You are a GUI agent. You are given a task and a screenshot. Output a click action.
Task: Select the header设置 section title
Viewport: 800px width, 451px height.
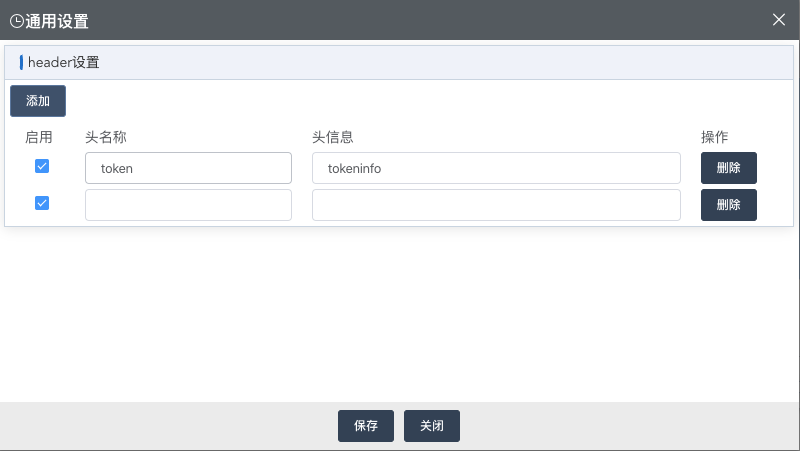64,62
